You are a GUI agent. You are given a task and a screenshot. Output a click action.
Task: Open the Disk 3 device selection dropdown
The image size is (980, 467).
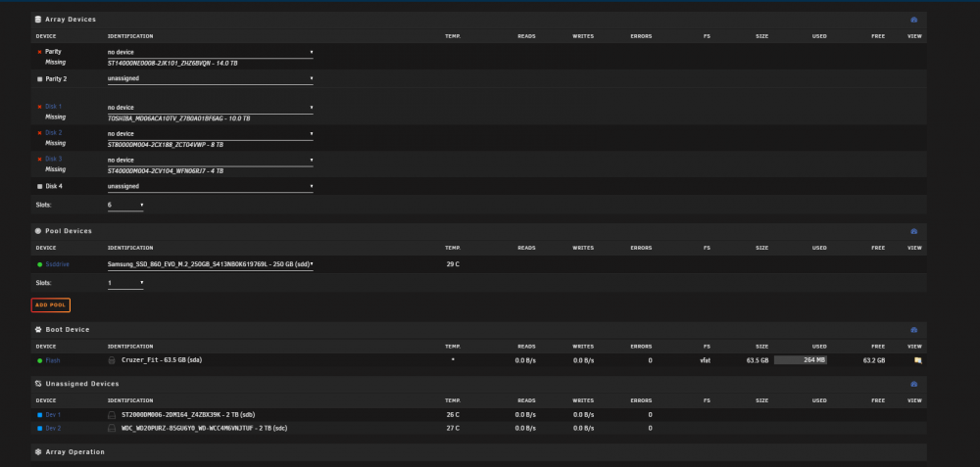click(210, 160)
